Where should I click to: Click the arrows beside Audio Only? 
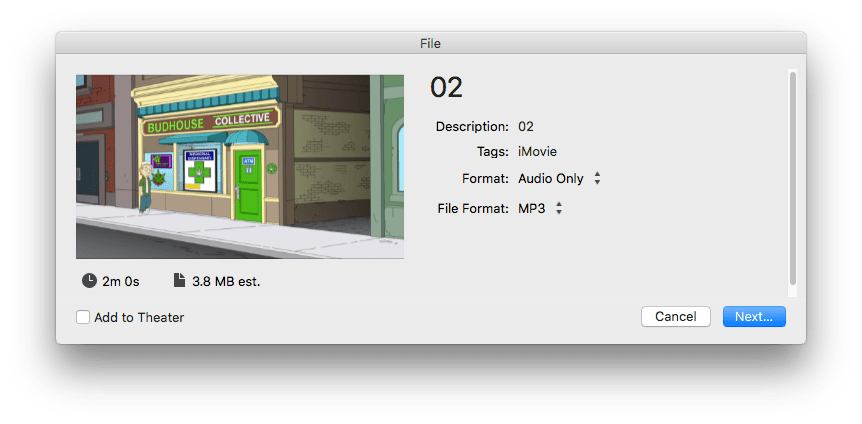tap(597, 179)
